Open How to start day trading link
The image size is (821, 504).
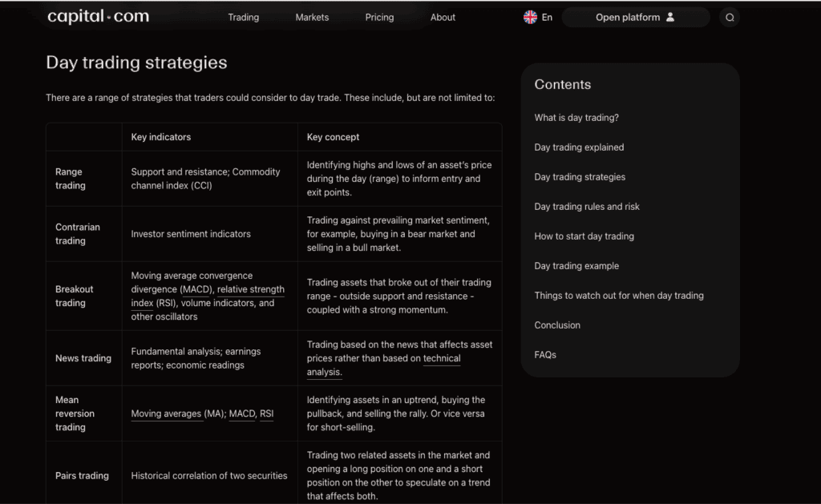584,236
